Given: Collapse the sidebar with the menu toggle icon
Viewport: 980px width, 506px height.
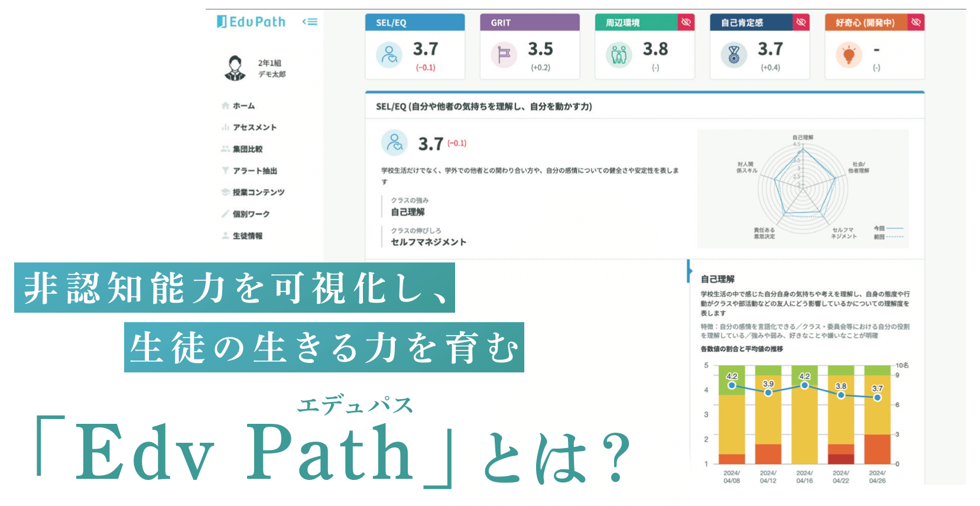Looking at the screenshot, I should (x=310, y=22).
